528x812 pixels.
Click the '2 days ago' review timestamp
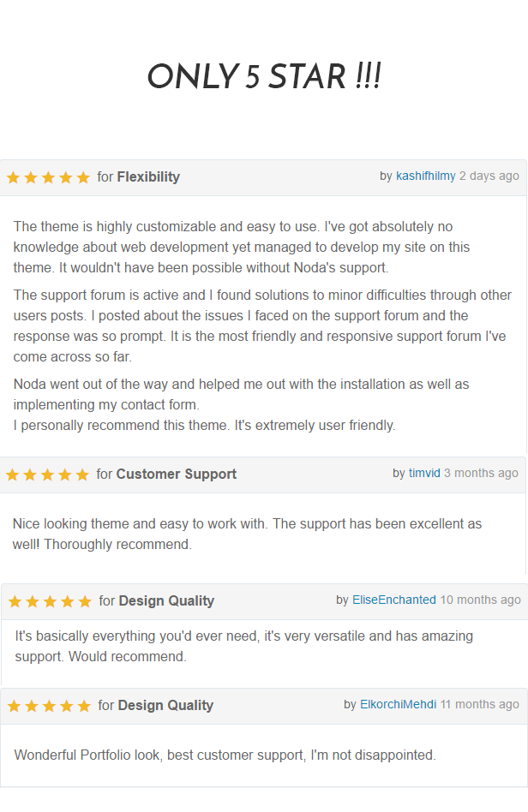pos(489,176)
